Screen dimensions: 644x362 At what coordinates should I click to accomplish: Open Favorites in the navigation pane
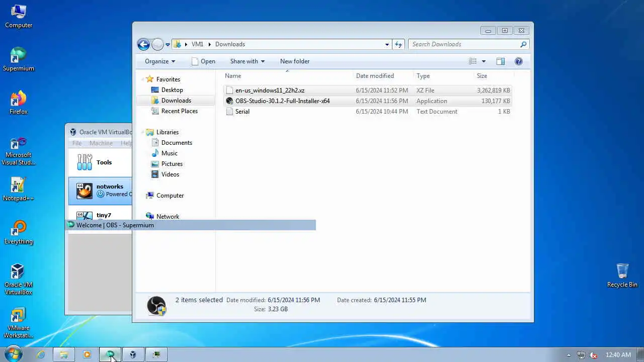tap(168, 79)
